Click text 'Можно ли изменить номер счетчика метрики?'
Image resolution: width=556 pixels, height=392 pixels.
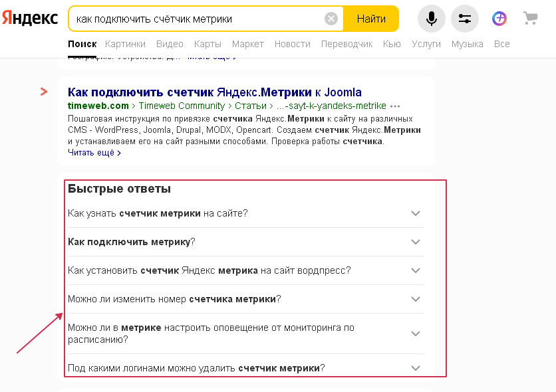[174, 299]
